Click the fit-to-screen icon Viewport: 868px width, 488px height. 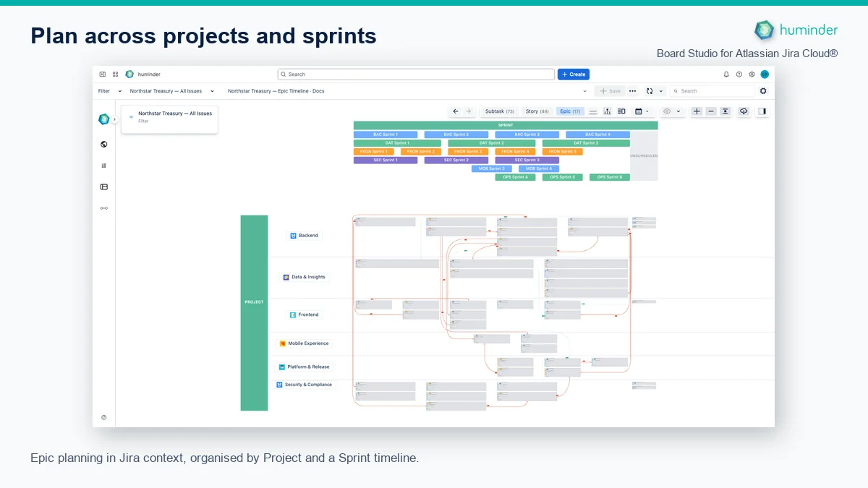pyautogui.click(x=725, y=111)
